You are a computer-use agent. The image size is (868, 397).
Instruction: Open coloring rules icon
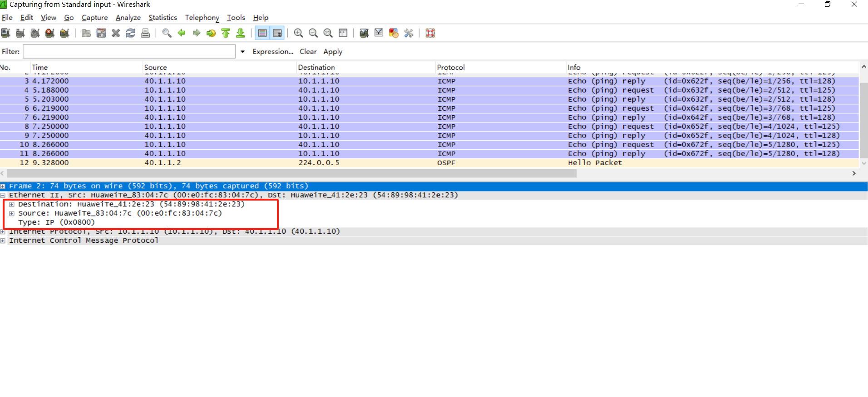[x=394, y=33]
